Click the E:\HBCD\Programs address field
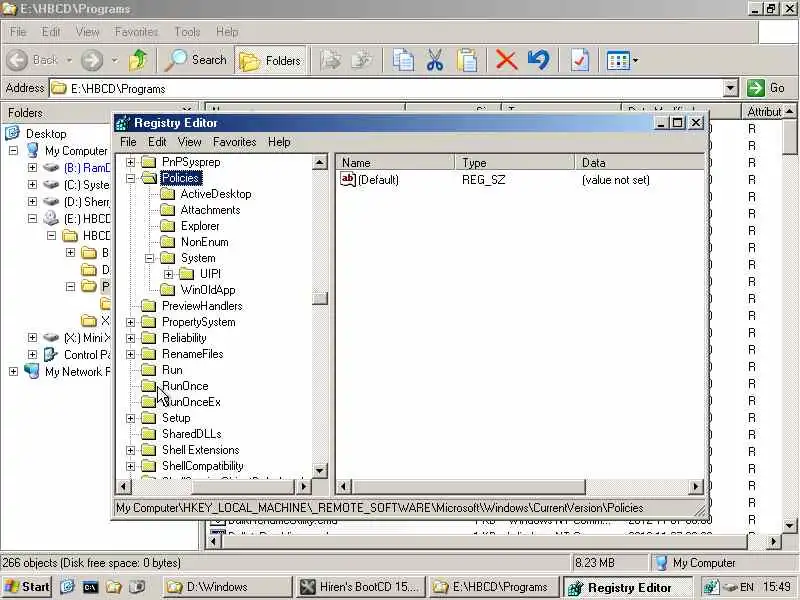 point(386,88)
